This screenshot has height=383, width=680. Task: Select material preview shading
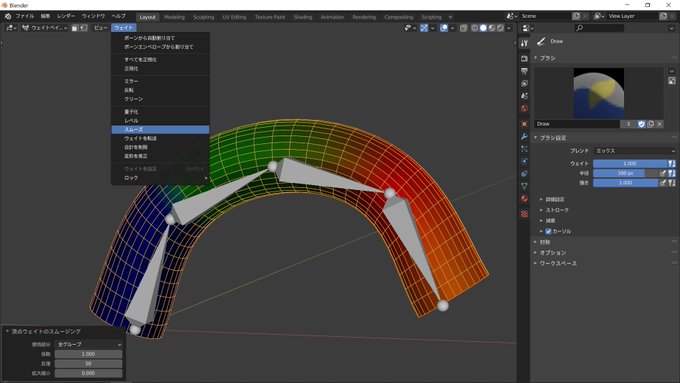point(491,28)
